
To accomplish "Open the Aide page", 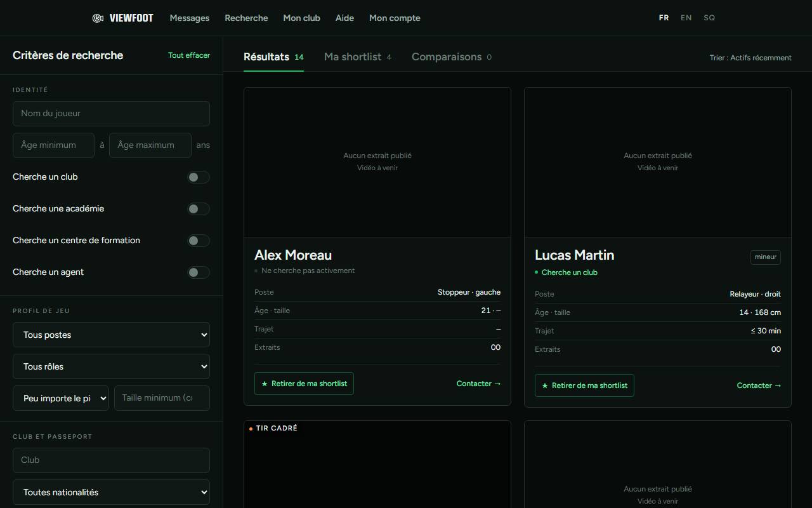I will [x=344, y=18].
